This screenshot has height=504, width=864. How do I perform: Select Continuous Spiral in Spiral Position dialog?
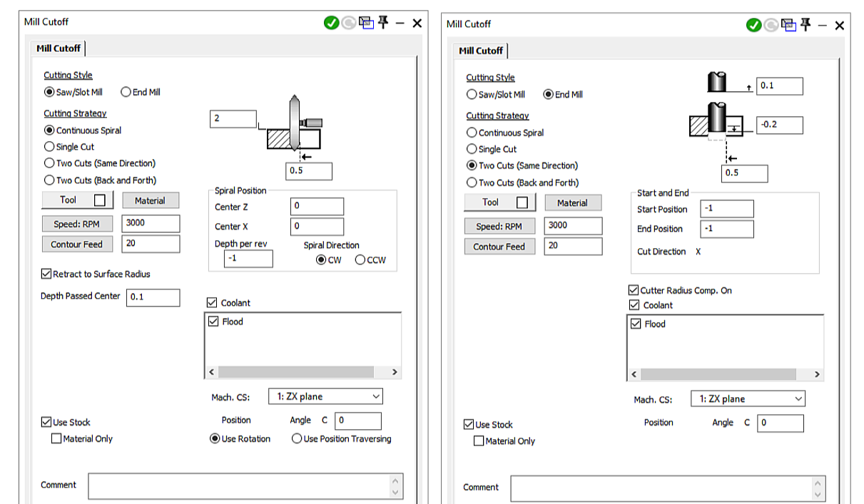(x=83, y=130)
